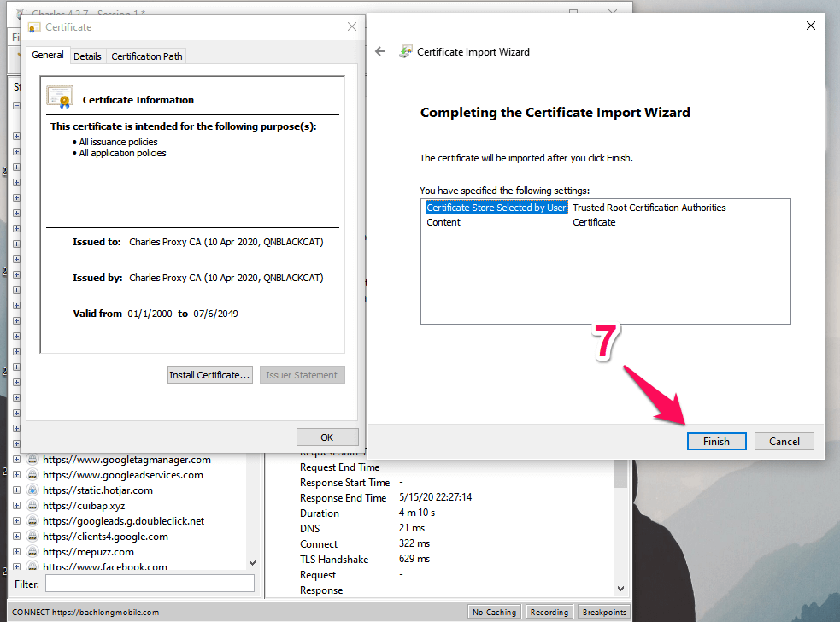Image resolution: width=840 pixels, height=622 pixels.
Task: Toggle the Breakpoints status button
Action: coord(604,612)
